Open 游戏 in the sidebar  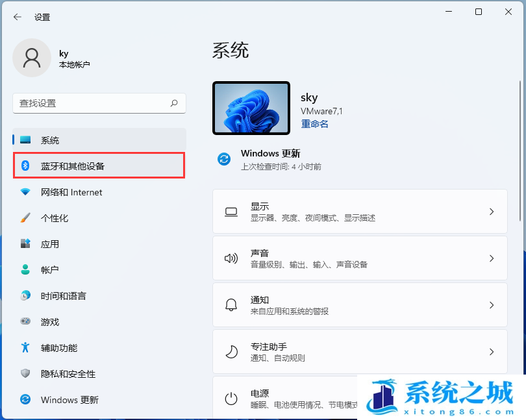click(99, 321)
